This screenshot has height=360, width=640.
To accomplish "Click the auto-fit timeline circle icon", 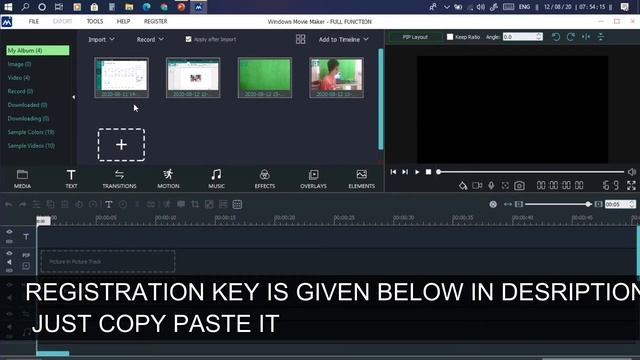I will (493, 204).
